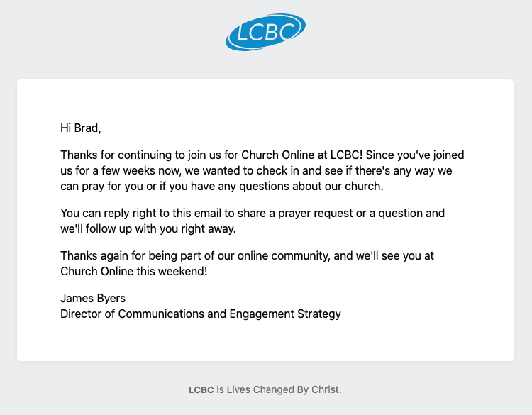The width and height of the screenshot is (532, 415).
Task: Click 'Since you've joined' at the line end
Action: (415, 155)
